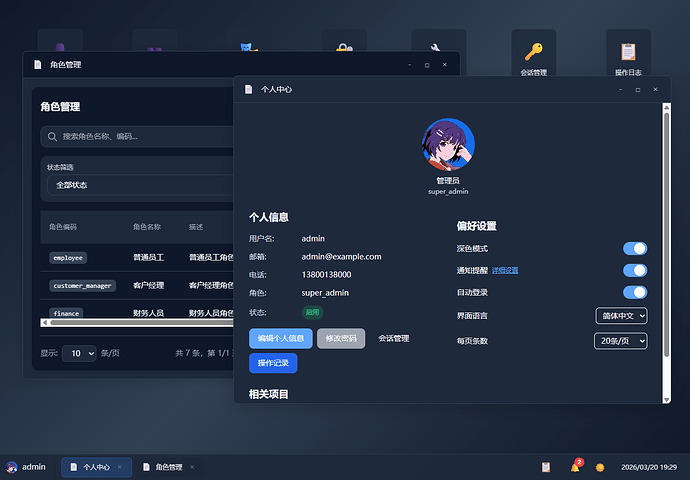
Task: Close the 角色管理 window
Action: (444, 65)
